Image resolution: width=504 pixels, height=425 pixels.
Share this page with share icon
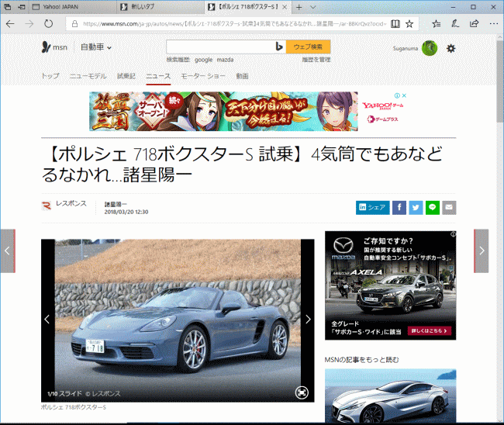coord(474,23)
